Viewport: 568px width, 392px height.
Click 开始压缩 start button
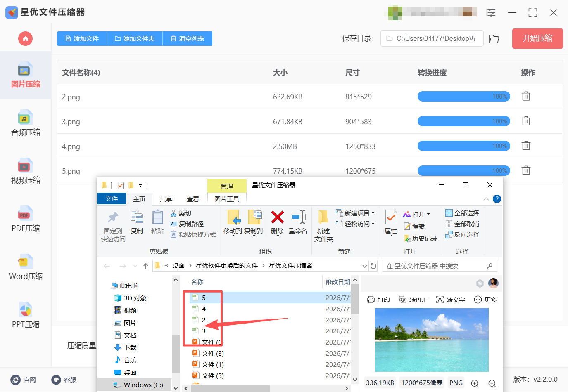537,38
